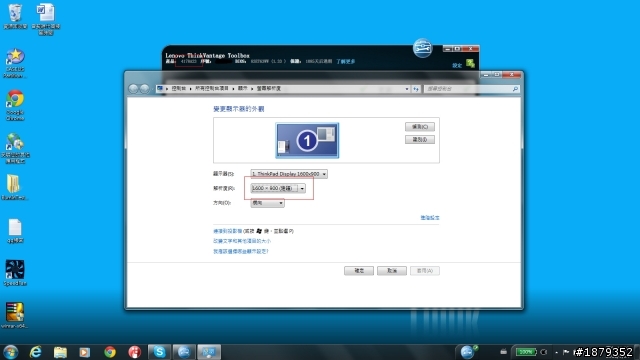Screen dimensions: 640x360
Task: Click the Display breadcrumb segment
Action: pyautogui.click(x=242, y=89)
